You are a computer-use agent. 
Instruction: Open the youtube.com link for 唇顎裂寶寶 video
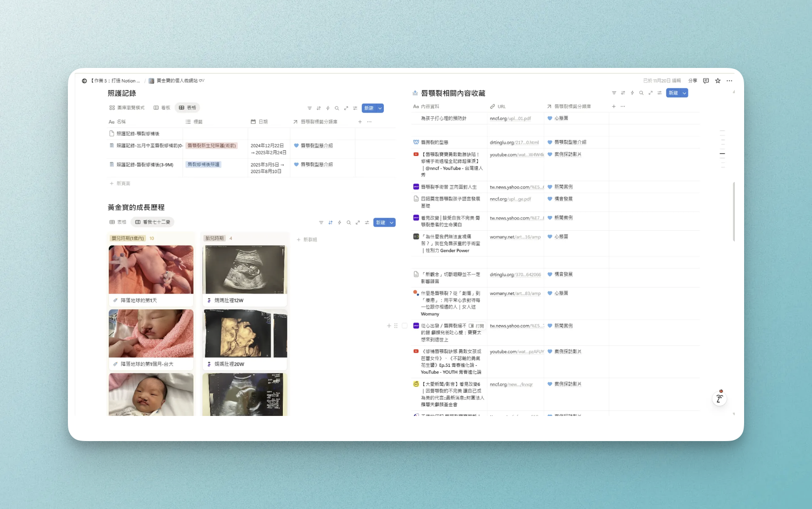(x=516, y=155)
